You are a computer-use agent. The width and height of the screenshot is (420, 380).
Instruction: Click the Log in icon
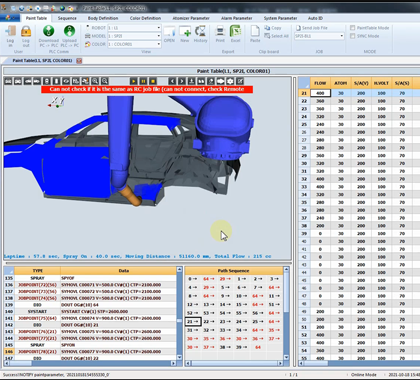11,31
